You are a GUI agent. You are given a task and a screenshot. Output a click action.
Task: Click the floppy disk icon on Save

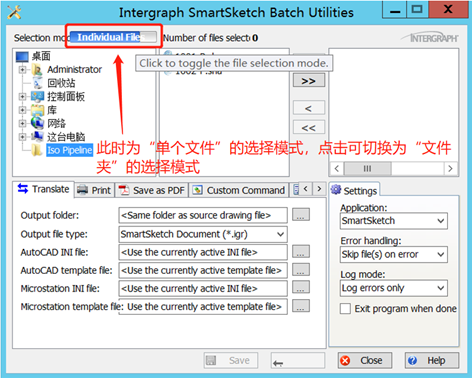(211, 360)
